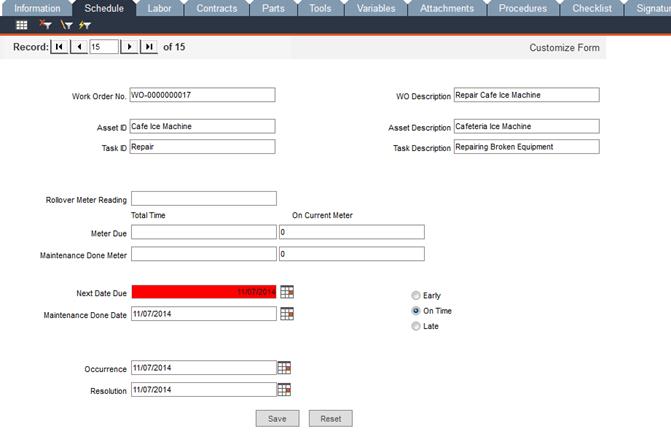Click the Rollover Meter Reading field

(203, 199)
